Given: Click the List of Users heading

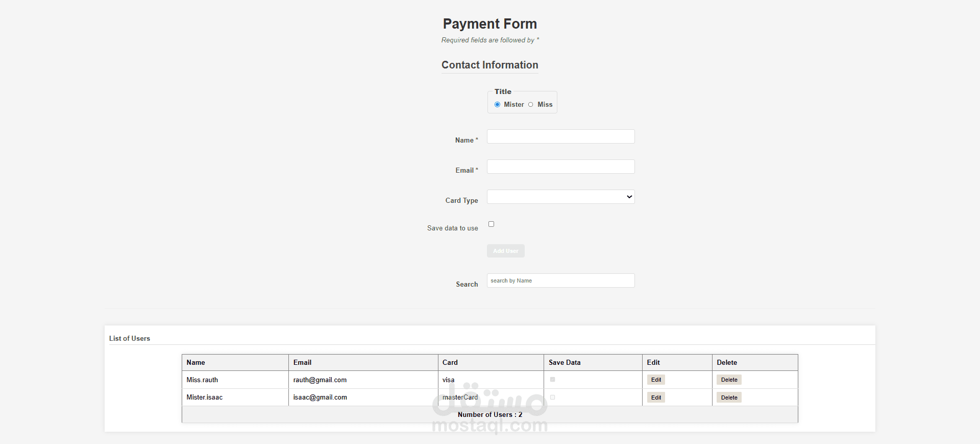Looking at the screenshot, I should pyautogui.click(x=130, y=338).
